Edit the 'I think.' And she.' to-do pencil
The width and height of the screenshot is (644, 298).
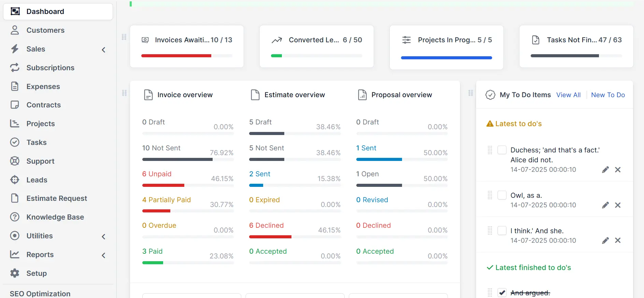pyautogui.click(x=605, y=240)
